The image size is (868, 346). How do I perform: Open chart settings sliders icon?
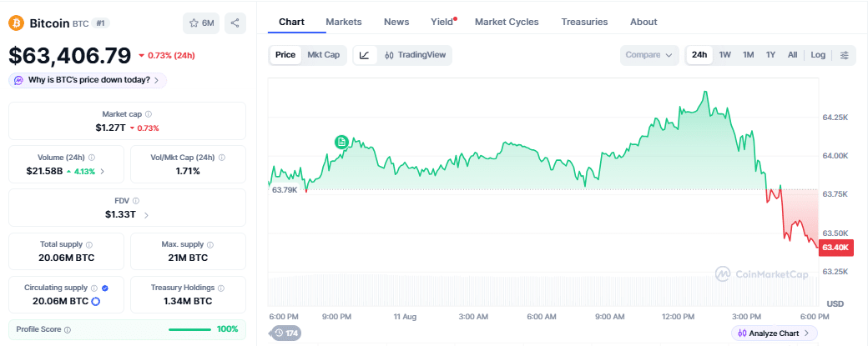coord(844,55)
